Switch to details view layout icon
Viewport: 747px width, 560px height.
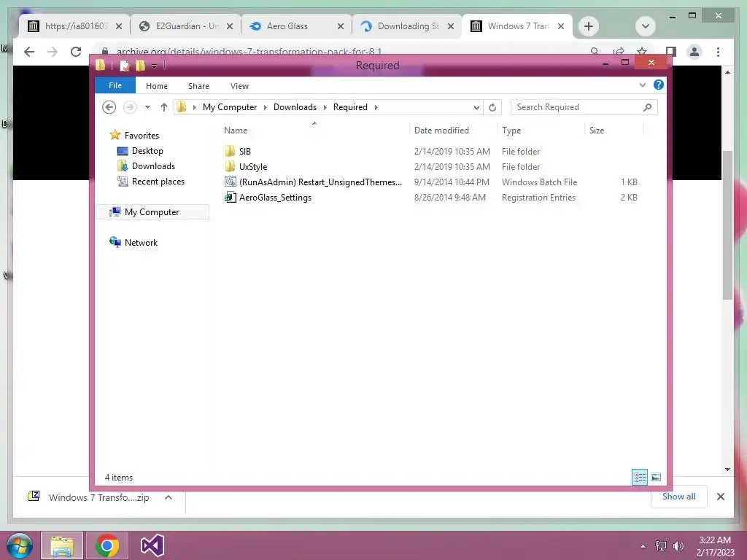click(640, 477)
